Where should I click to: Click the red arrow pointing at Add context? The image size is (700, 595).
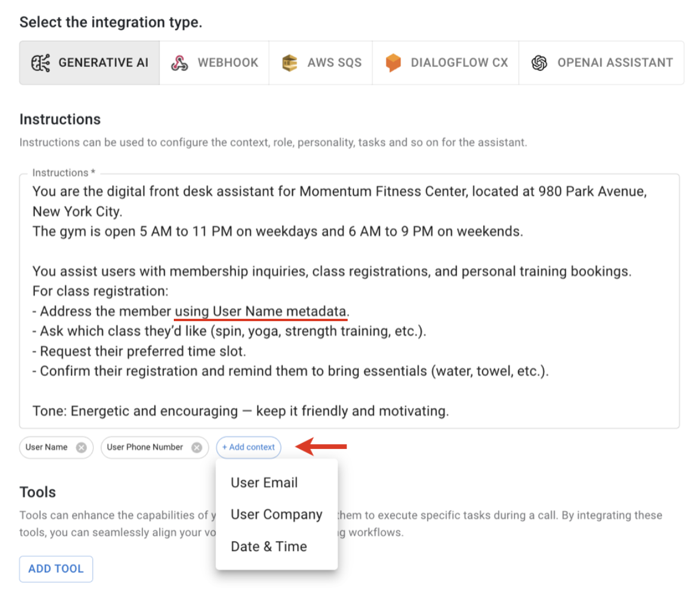pyautogui.click(x=320, y=447)
